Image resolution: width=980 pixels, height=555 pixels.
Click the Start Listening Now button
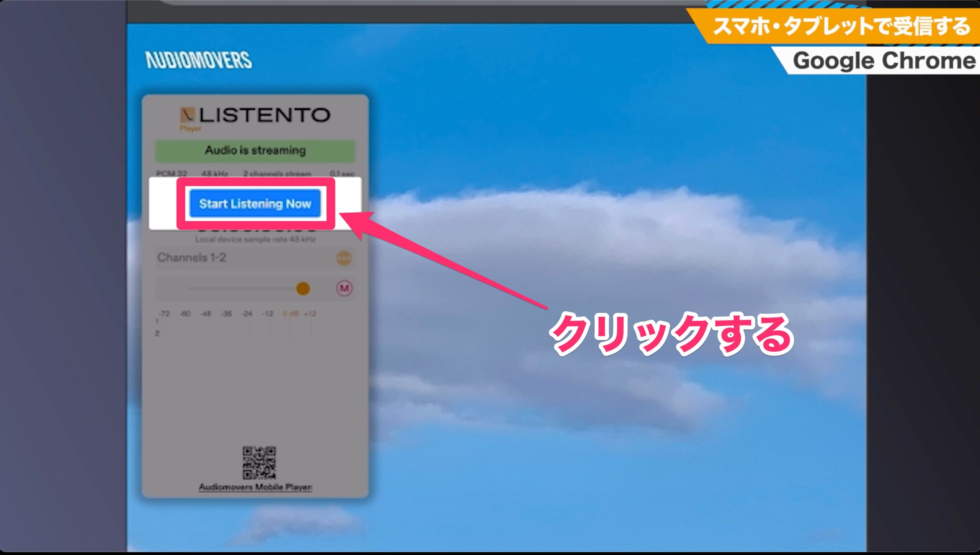[x=255, y=204]
